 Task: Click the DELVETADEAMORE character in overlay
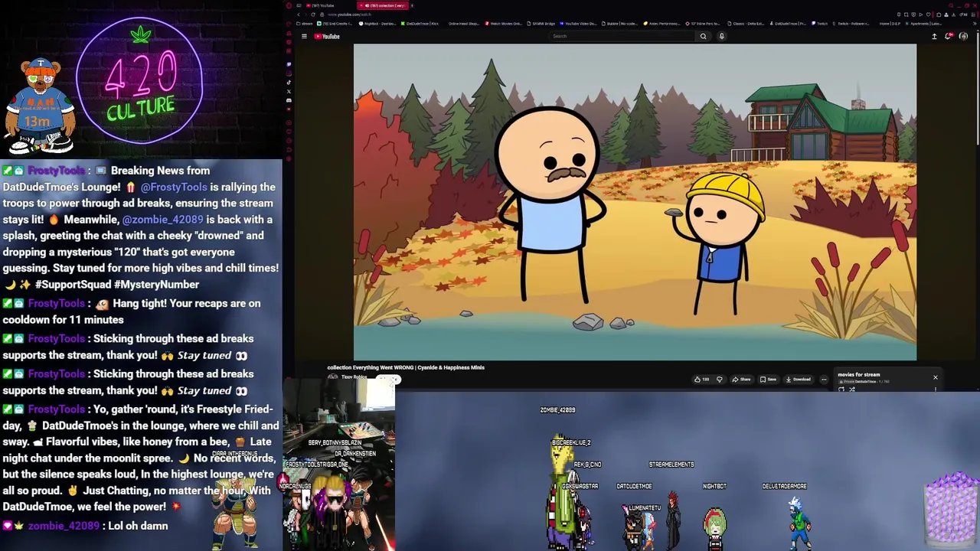click(799, 522)
